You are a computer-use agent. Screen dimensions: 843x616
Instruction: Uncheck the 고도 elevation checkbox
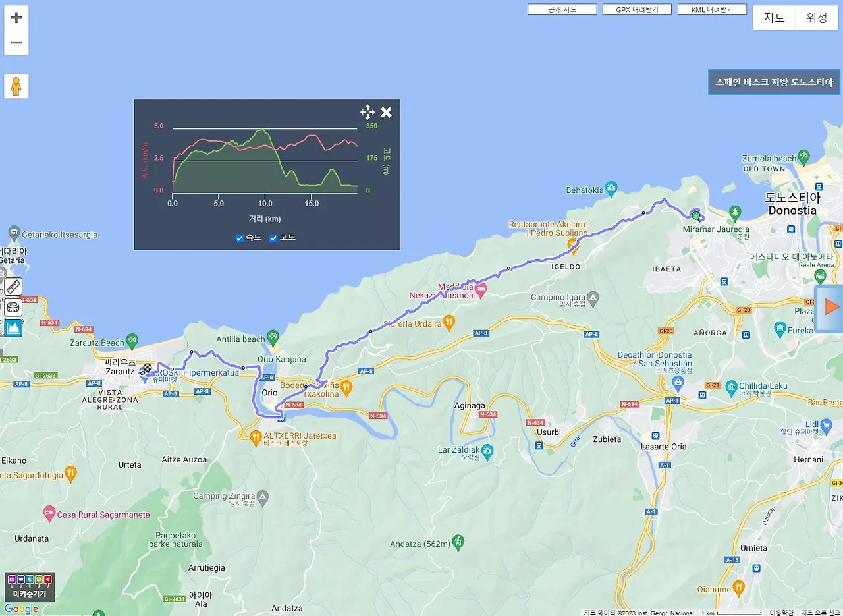click(x=274, y=238)
